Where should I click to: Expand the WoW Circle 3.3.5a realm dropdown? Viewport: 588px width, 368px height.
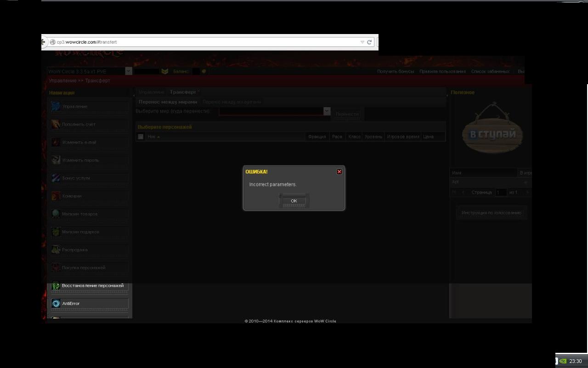point(129,71)
